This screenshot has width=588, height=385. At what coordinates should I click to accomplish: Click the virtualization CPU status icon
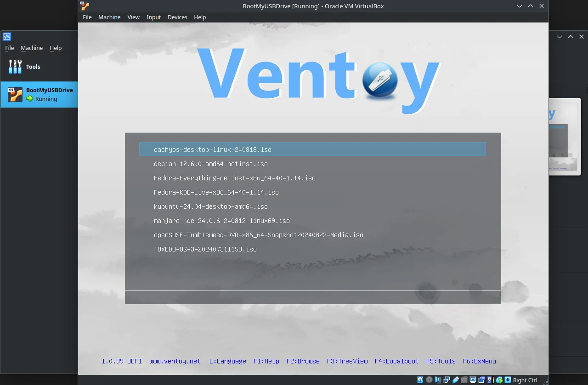point(491,380)
